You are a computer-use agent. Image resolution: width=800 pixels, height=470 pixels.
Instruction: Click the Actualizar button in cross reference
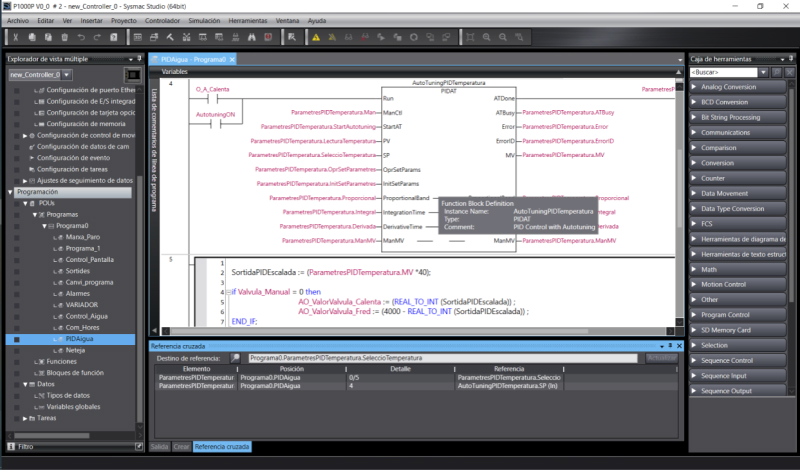pos(661,357)
